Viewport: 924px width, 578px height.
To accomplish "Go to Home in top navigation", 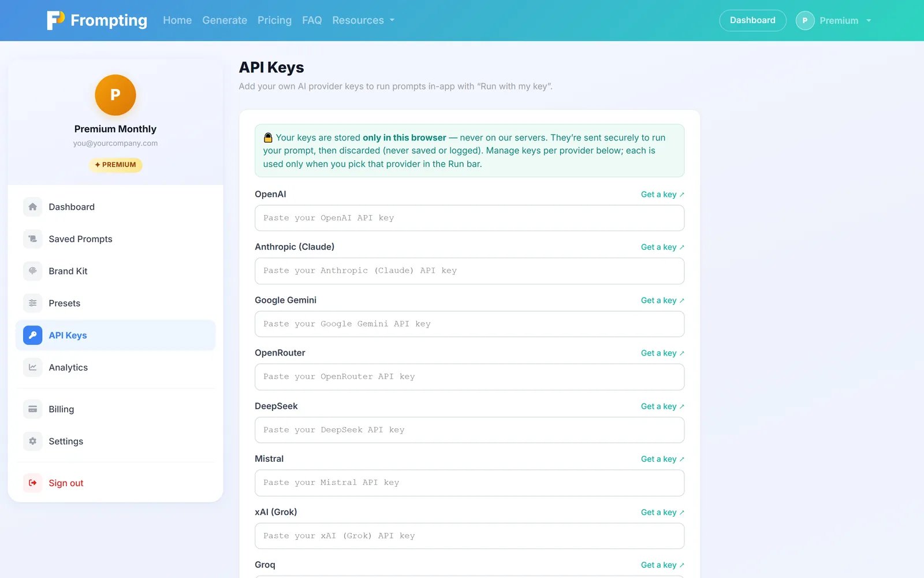I will 177,20.
